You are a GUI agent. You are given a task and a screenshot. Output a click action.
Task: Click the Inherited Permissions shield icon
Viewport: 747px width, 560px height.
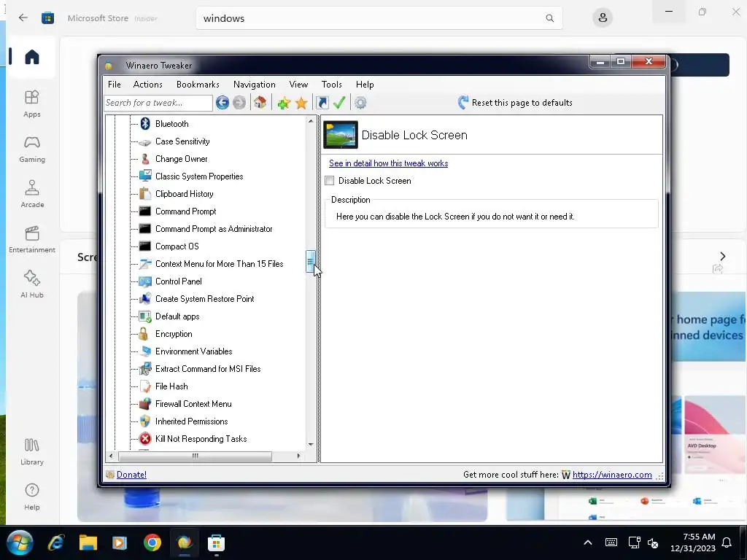click(x=145, y=421)
